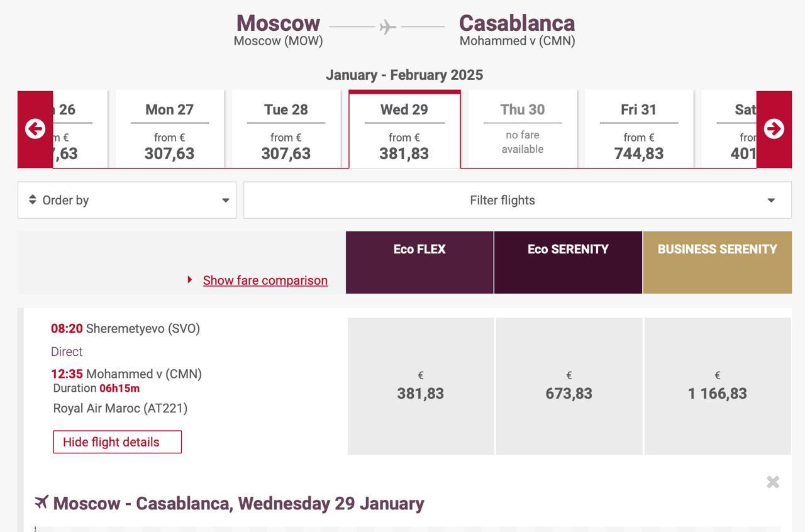This screenshot has width=805, height=532.
Task: Click the previous dates left arrow
Action: coord(35,129)
